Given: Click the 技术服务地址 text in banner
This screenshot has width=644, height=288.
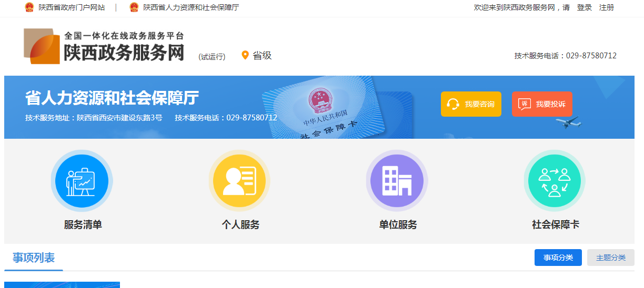Looking at the screenshot, I should (x=94, y=118).
